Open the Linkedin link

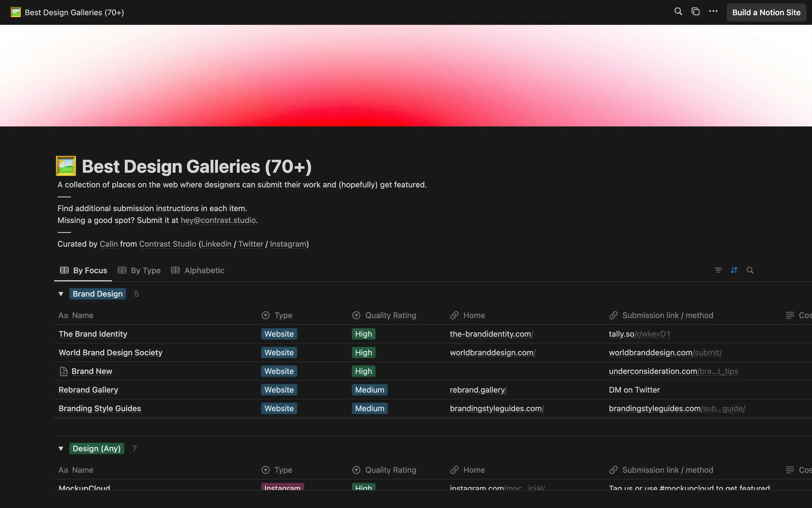(216, 244)
